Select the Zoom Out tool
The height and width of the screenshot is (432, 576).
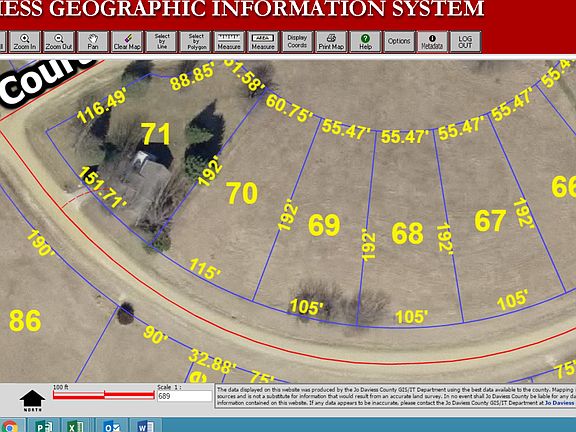pos(59,42)
